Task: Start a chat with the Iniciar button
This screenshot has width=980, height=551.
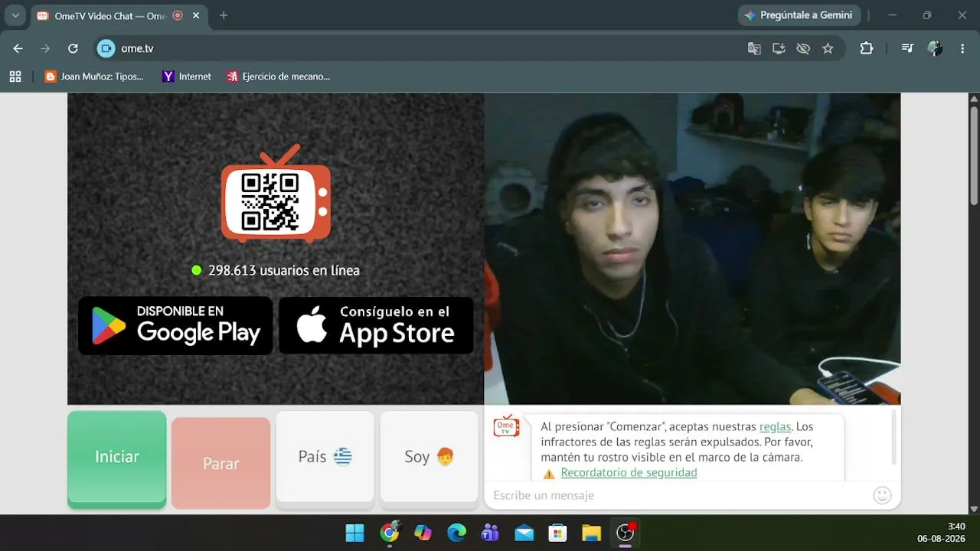Action: click(117, 459)
